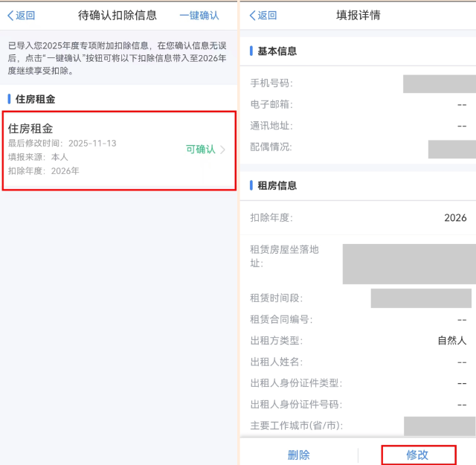Tap the 通讯地址 row
Screen dimensions: 476x465
tap(358, 126)
